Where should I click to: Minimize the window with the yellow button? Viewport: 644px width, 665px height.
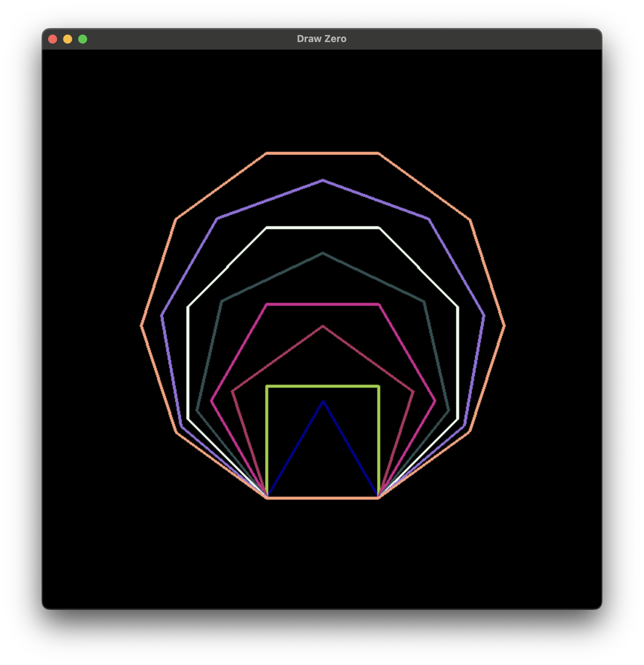[68, 39]
